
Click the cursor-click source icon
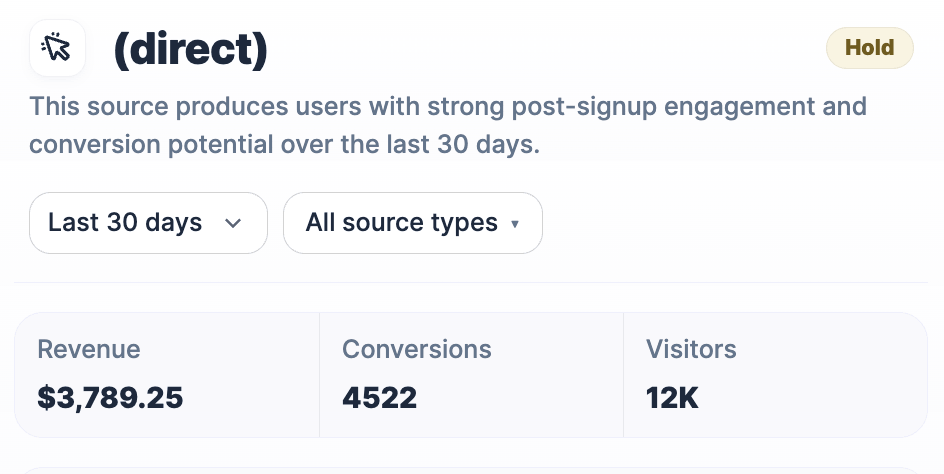click(57, 48)
